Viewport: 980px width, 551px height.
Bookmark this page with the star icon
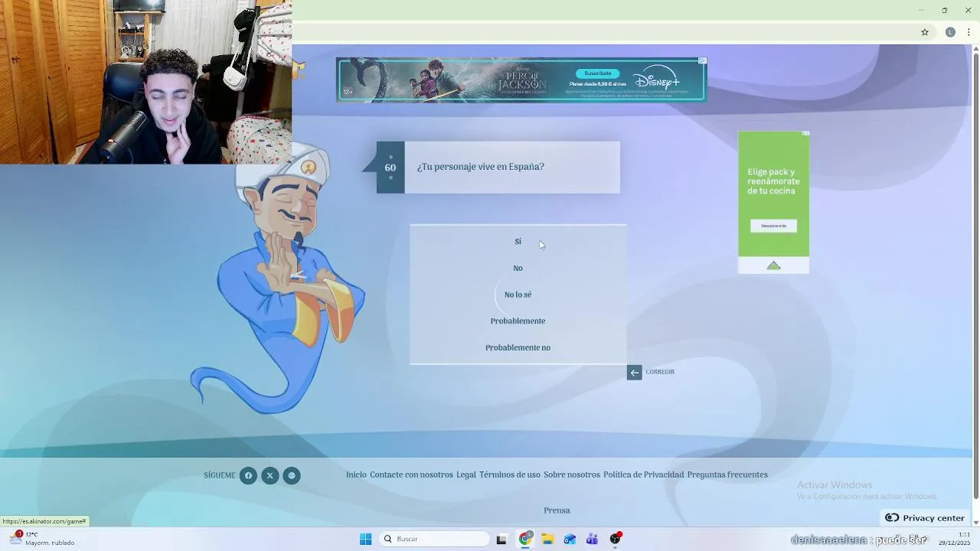tap(925, 32)
